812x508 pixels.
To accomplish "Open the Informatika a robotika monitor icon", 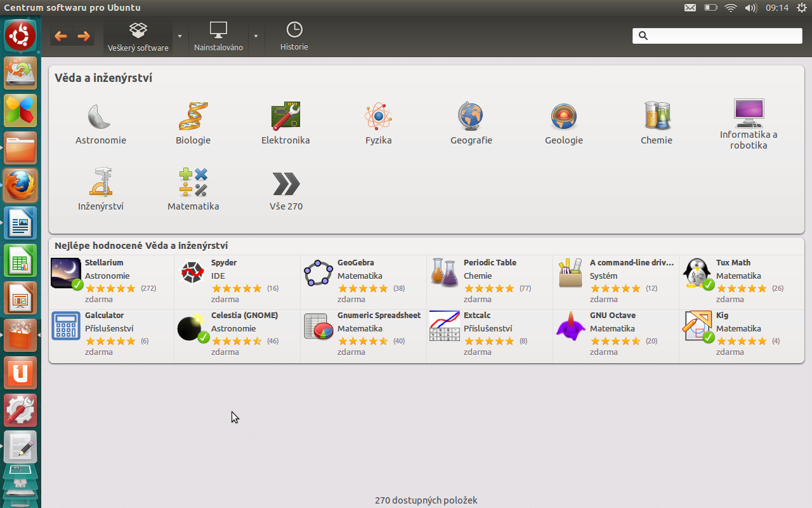I will (749, 112).
